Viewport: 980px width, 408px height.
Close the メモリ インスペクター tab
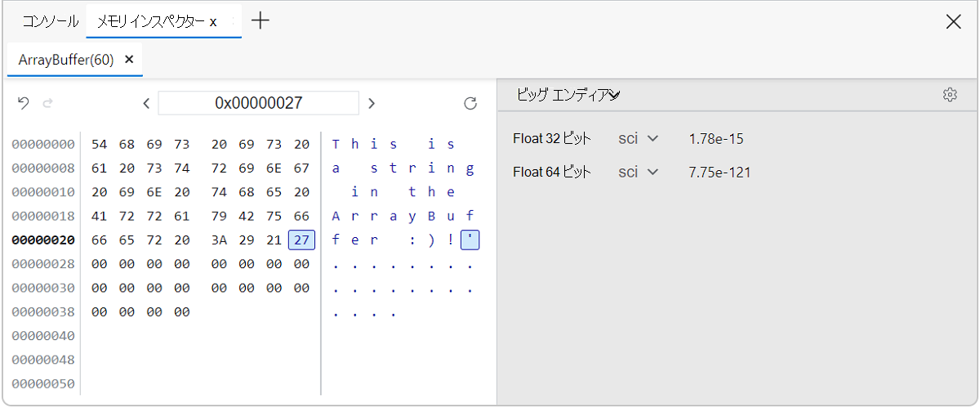213,22
